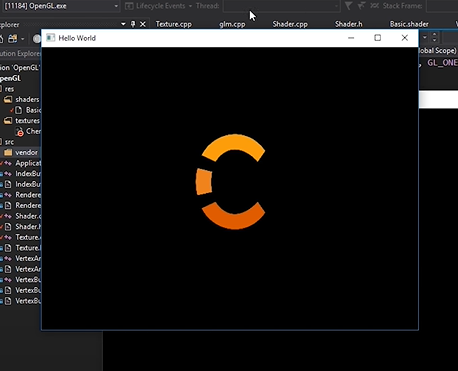Switch to the Shader.h editor tab

(x=348, y=24)
